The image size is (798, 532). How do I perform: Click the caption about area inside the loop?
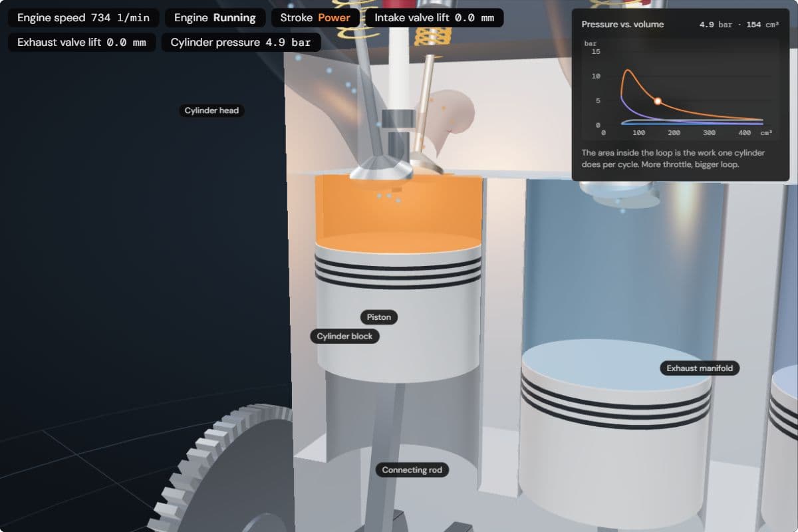(x=673, y=158)
